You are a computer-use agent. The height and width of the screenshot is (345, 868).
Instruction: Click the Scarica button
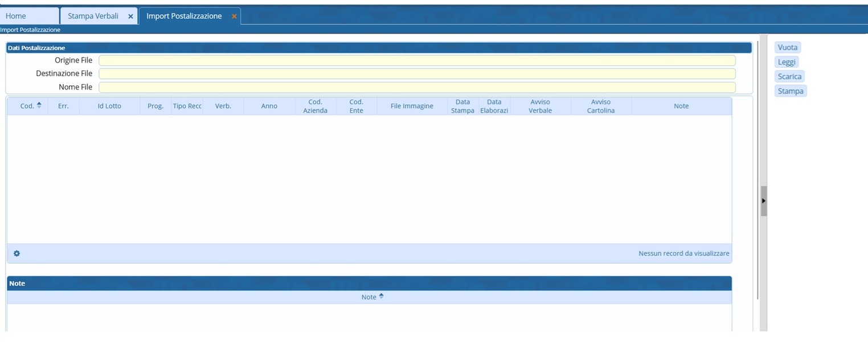[x=789, y=76]
